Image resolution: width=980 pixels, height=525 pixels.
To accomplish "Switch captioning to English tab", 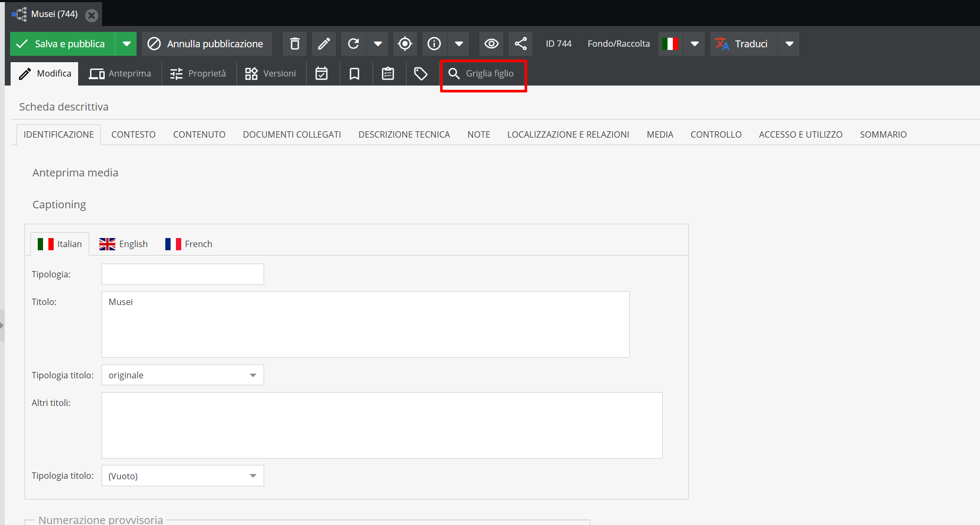I will coord(123,244).
